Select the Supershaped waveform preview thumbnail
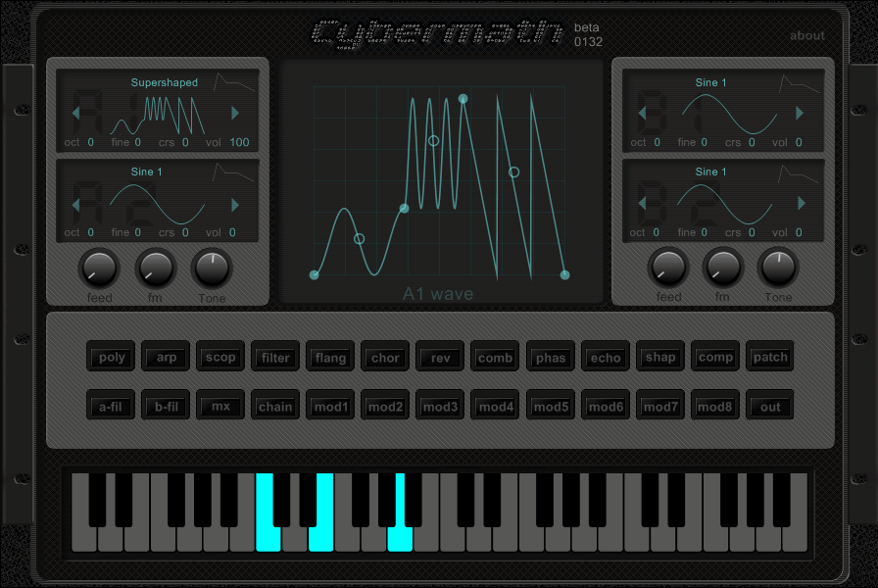 click(x=158, y=116)
